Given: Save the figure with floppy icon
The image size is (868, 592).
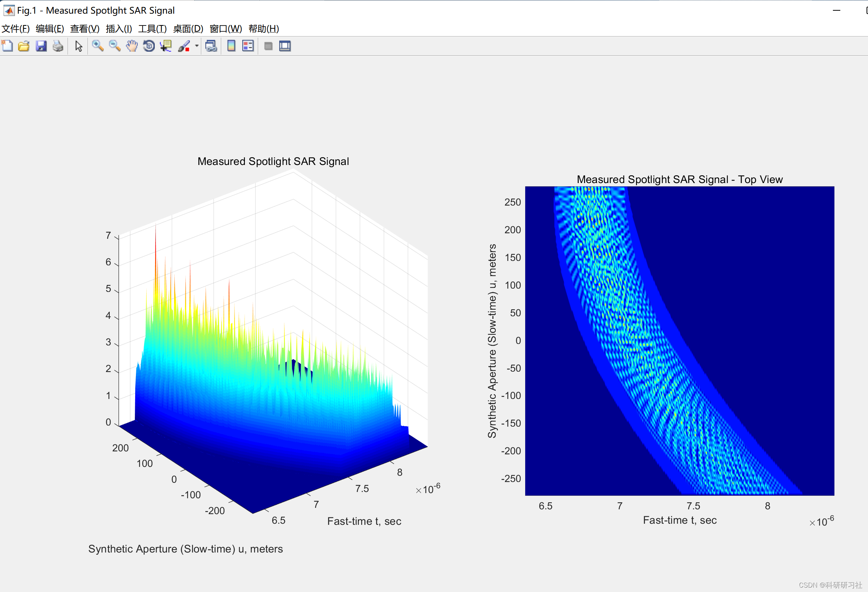Looking at the screenshot, I should point(41,46).
